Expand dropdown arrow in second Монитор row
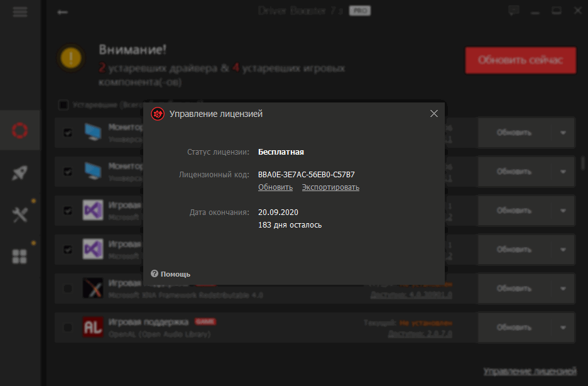The height and width of the screenshot is (386, 588). click(x=563, y=172)
